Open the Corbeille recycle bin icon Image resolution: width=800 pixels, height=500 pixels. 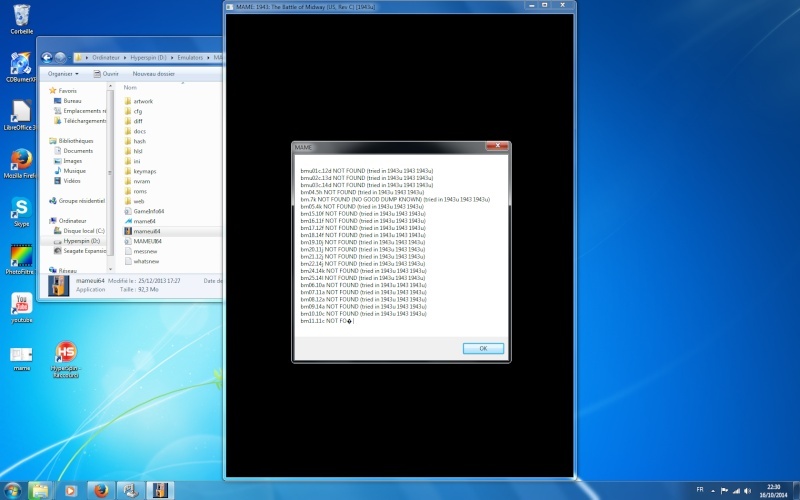[21, 19]
